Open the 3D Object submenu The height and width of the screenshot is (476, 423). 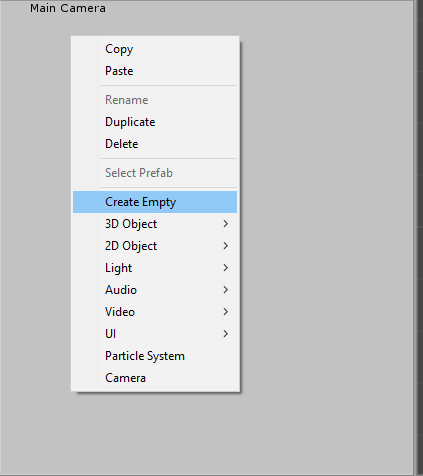[155, 224]
